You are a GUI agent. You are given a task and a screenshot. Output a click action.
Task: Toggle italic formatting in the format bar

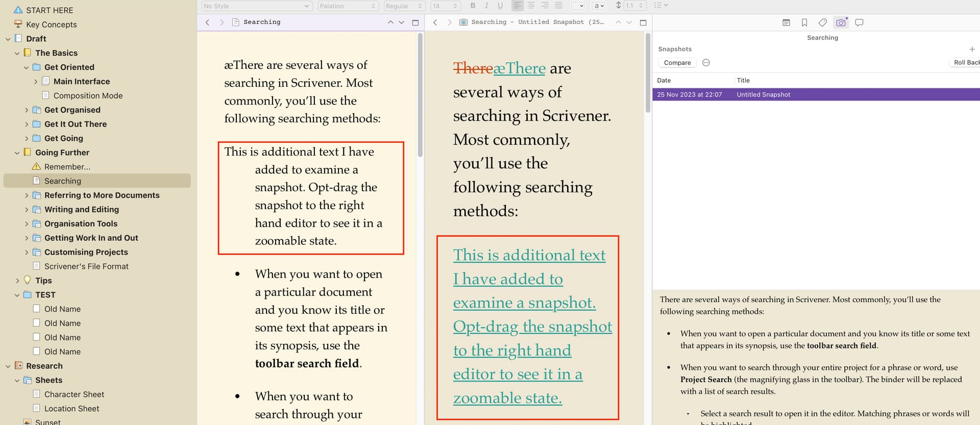click(x=486, y=6)
